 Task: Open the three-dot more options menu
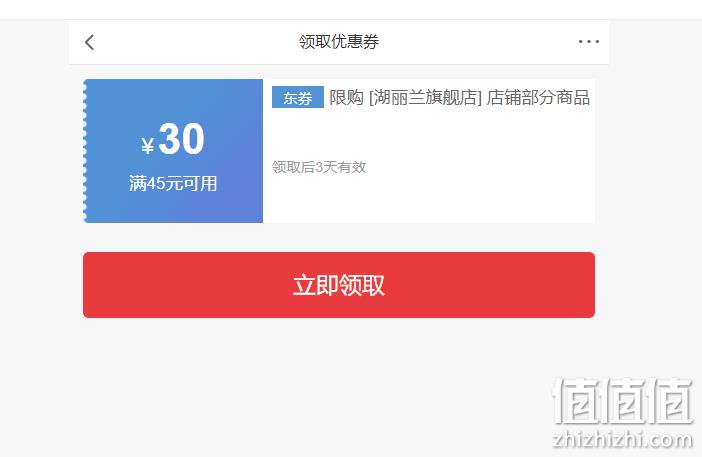[x=588, y=42]
